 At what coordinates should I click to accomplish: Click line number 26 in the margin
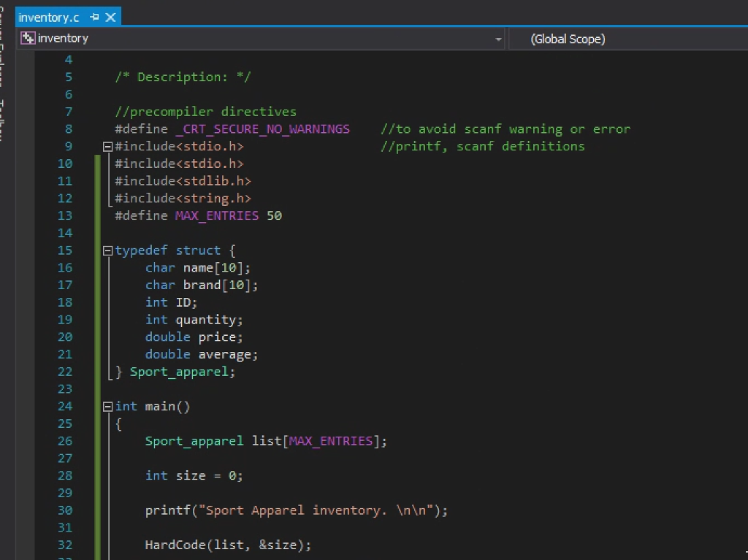65,441
